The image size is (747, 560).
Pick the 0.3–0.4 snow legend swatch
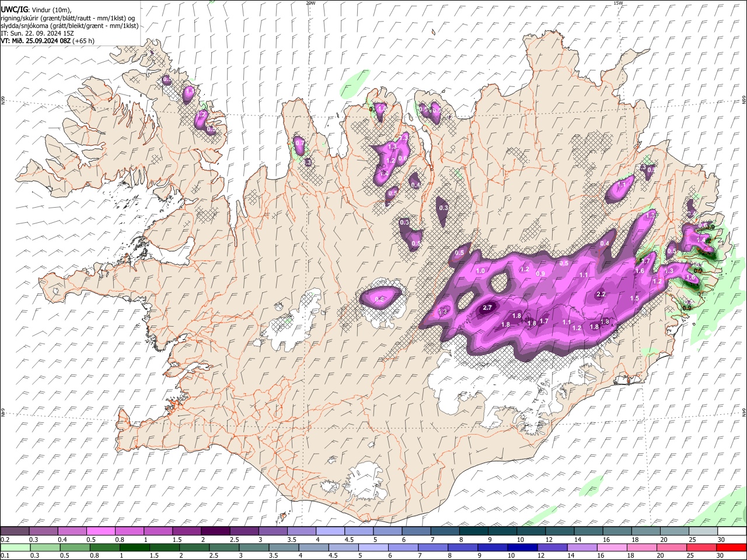pos(43,531)
